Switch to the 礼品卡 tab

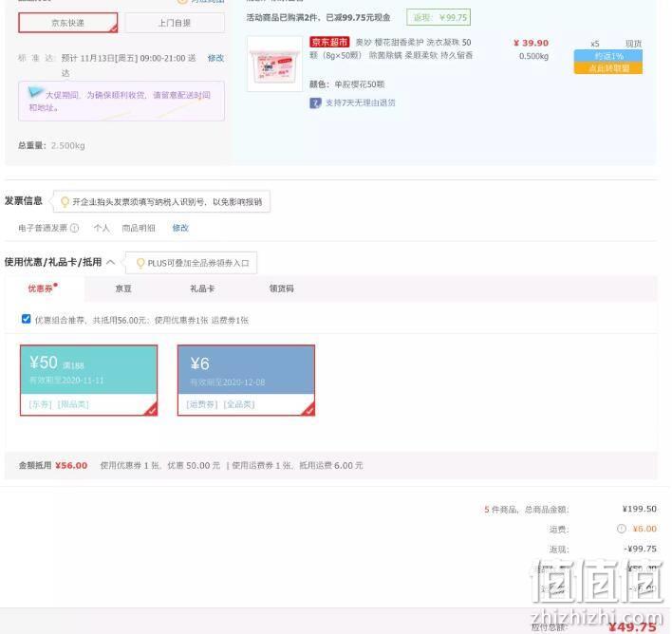[202, 289]
